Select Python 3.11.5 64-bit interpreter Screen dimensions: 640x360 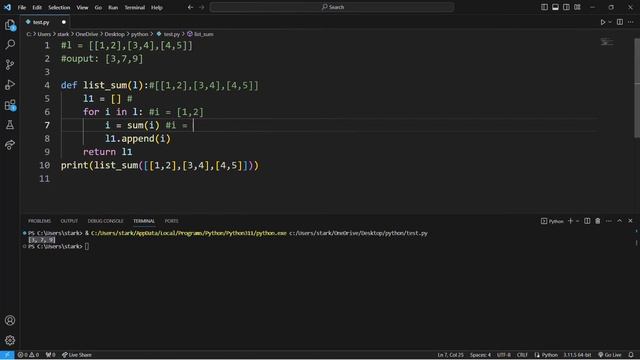coord(577,355)
